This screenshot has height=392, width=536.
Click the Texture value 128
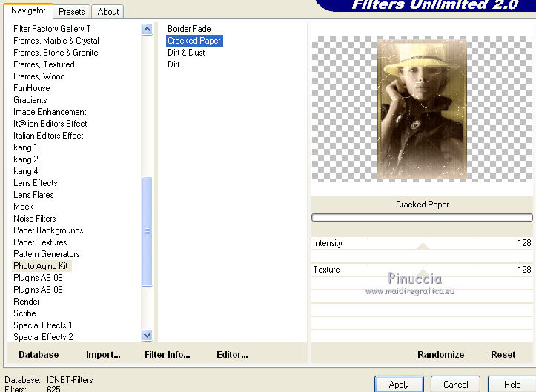click(x=524, y=270)
